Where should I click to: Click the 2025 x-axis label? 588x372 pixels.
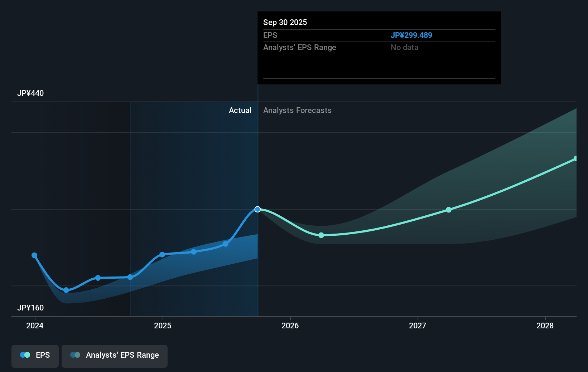click(163, 325)
